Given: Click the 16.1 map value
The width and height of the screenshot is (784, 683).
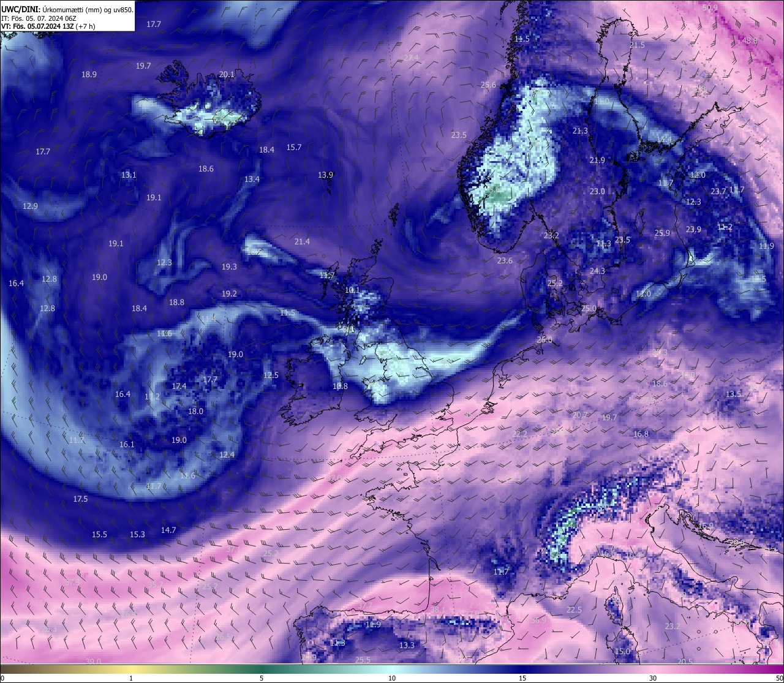Looking at the screenshot, I should coord(127,444).
